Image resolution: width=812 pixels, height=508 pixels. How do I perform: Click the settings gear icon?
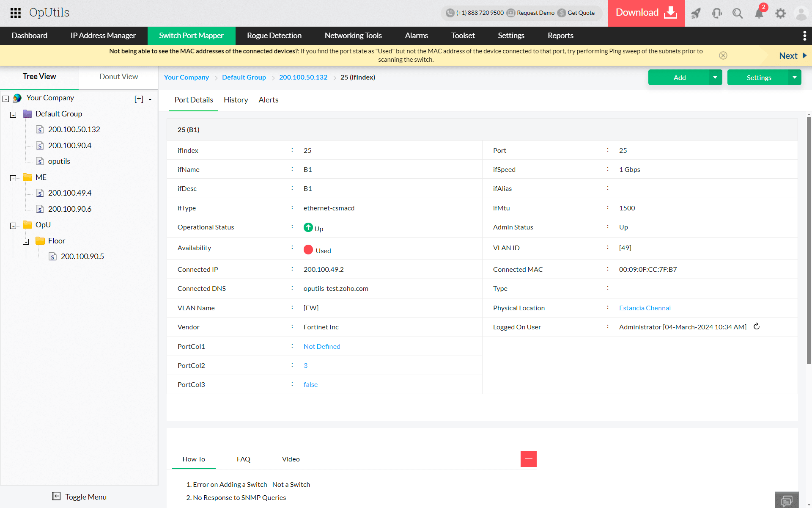click(780, 13)
